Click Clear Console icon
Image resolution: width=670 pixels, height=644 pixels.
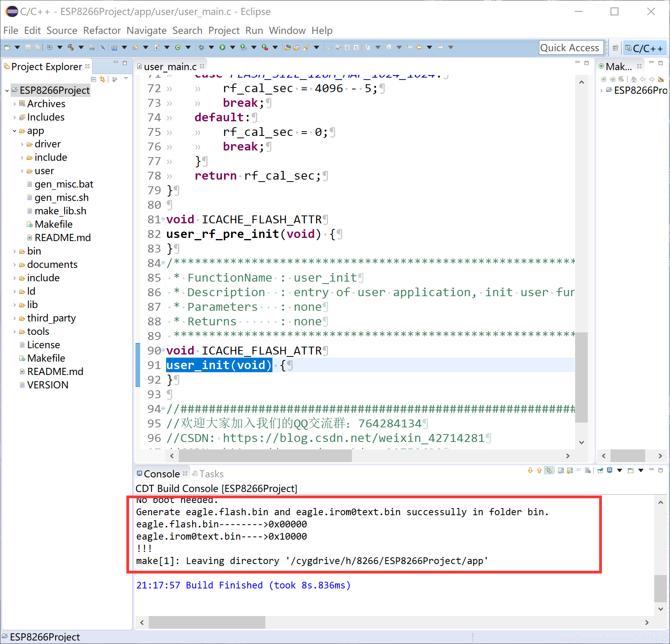click(588, 470)
